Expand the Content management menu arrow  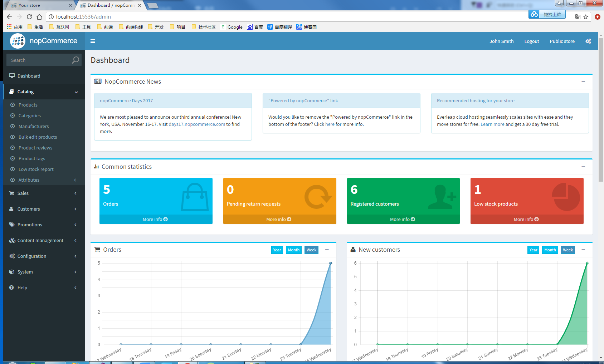(x=75, y=240)
